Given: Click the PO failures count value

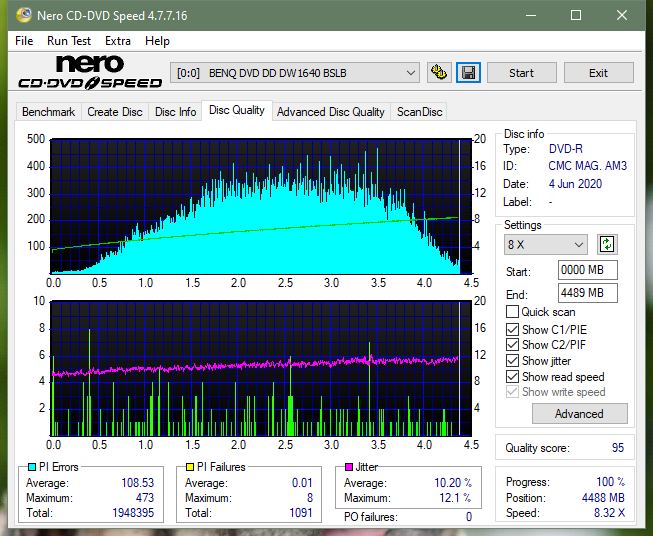Looking at the screenshot, I should pos(469,517).
